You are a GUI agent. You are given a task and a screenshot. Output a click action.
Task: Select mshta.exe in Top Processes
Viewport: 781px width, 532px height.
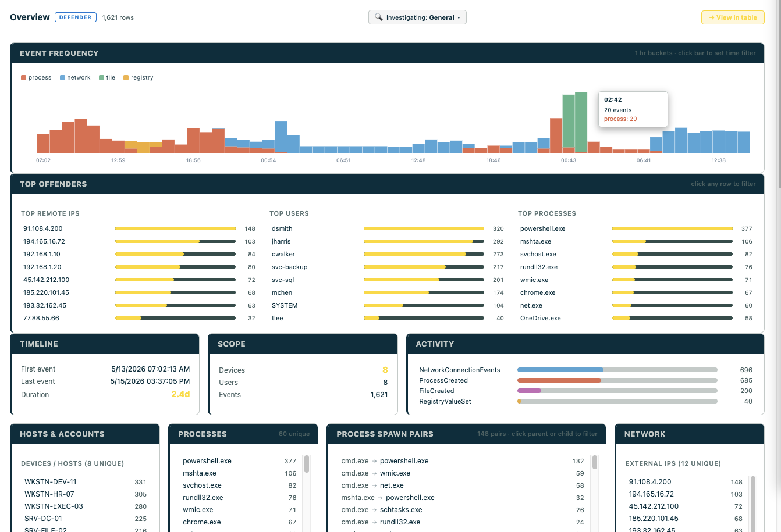(636, 241)
